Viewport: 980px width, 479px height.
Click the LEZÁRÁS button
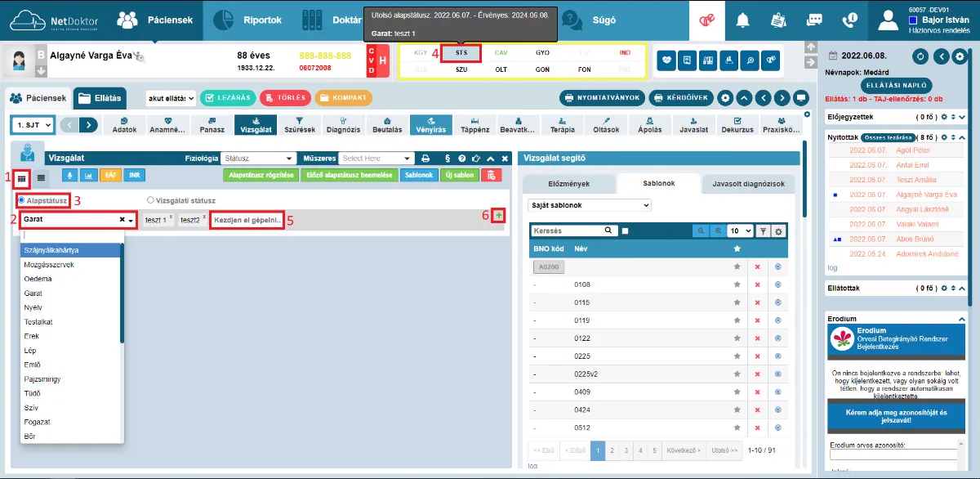pyautogui.click(x=227, y=98)
